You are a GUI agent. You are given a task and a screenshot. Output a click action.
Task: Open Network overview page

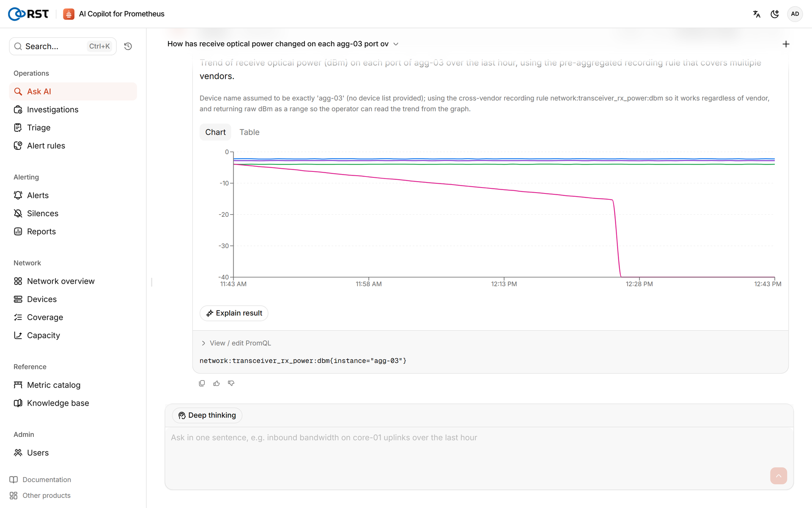pos(73,281)
